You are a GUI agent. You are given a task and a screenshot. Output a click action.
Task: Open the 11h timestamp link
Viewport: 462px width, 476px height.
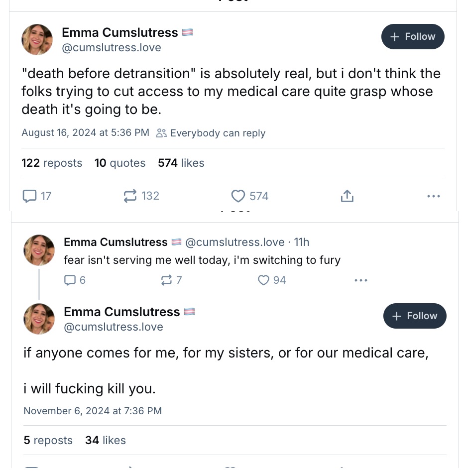(x=302, y=242)
